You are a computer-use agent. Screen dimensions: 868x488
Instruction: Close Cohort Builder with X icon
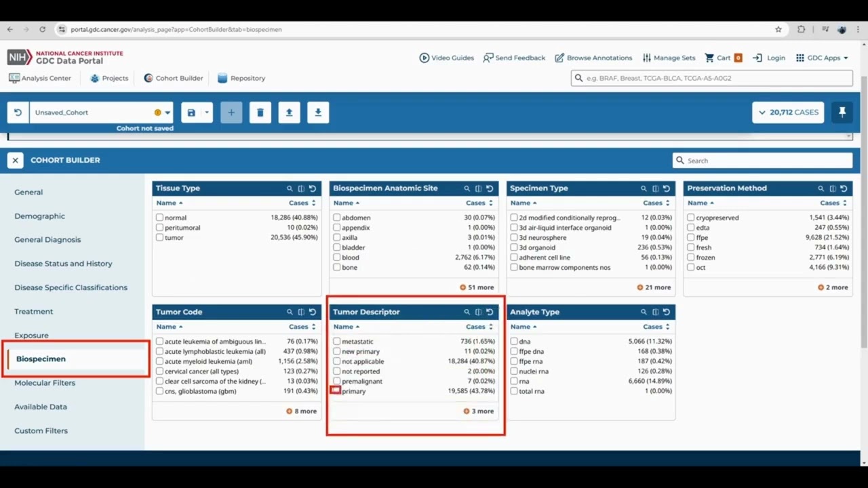pyautogui.click(x=16, y=160)
